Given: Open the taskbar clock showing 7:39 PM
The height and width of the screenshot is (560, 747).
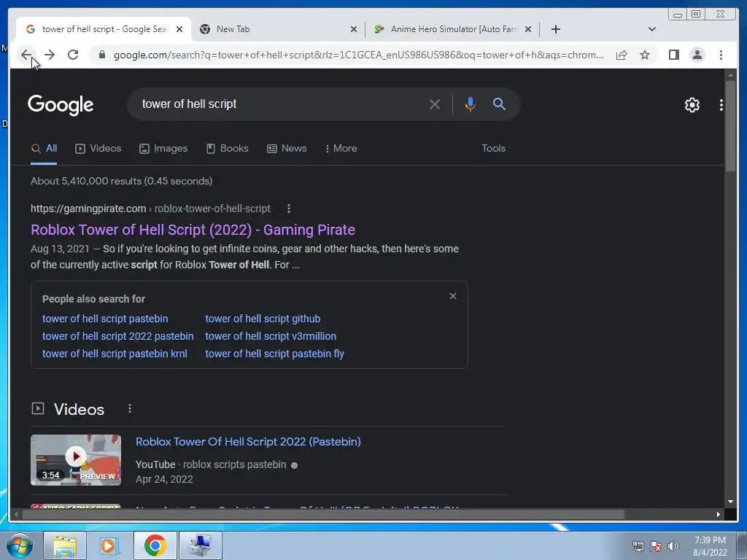Looking at the screenshot, I should point(710,546).
